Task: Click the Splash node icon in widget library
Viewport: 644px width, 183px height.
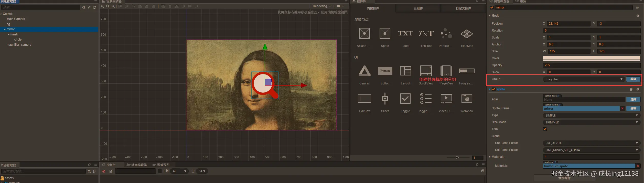Action: [x=364, y=34]
